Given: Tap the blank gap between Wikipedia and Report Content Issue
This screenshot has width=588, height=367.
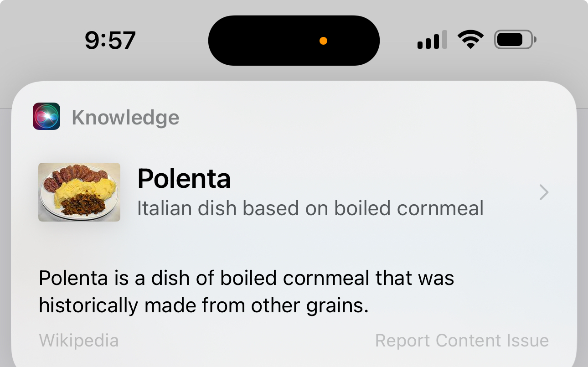Looking at the screenshot, I should pyautogui.click(x=247, y=341).
